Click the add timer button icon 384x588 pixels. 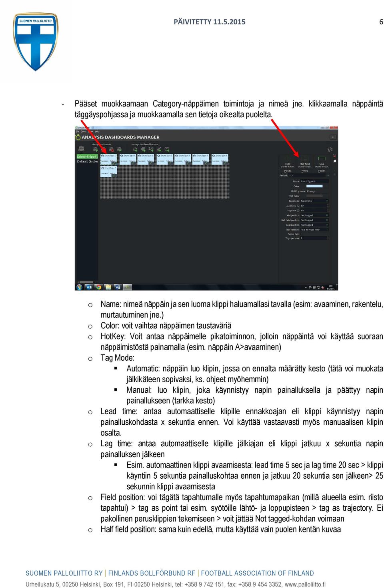167,149
